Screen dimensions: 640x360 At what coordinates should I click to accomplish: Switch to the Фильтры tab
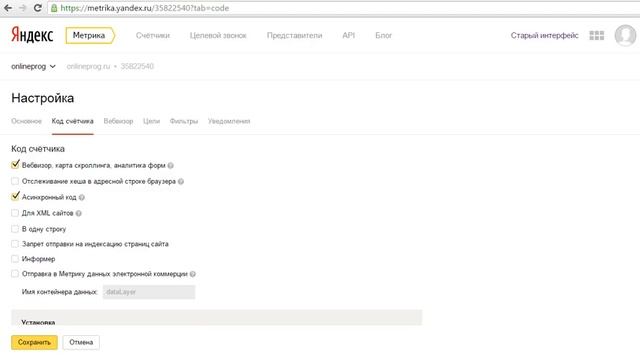point(184,121)
